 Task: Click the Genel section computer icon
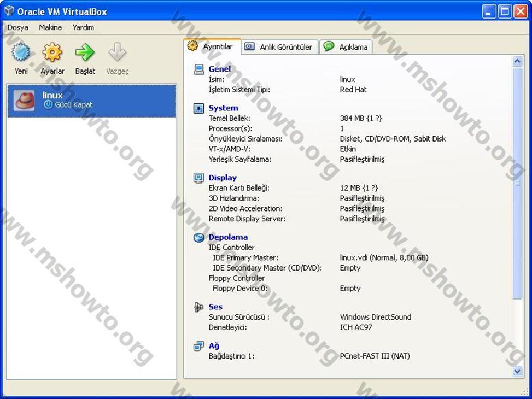pyautogui.click(x=199, y=69)
